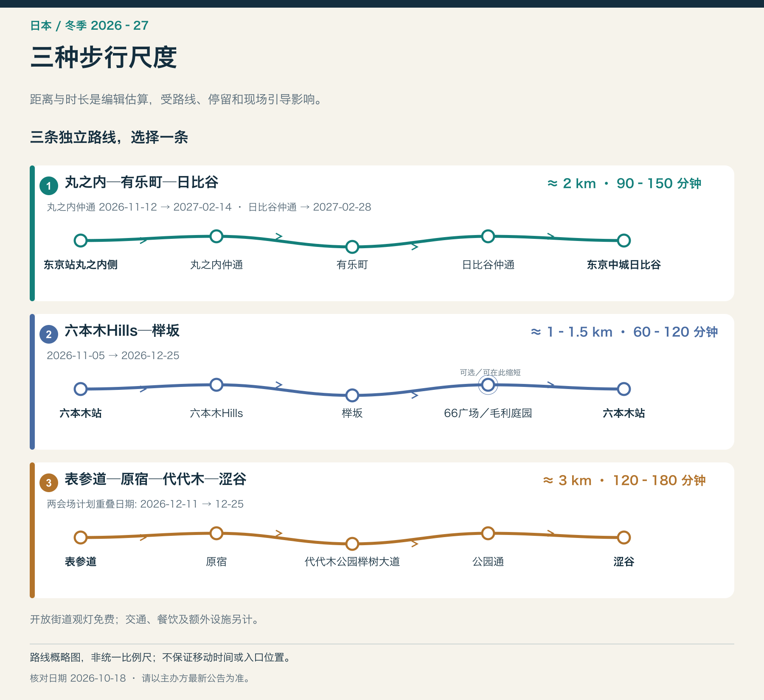The image size is (764, 700).
Task: Select the 代代木公园榉树大道 stop node
Action: (x=352, y=543)
